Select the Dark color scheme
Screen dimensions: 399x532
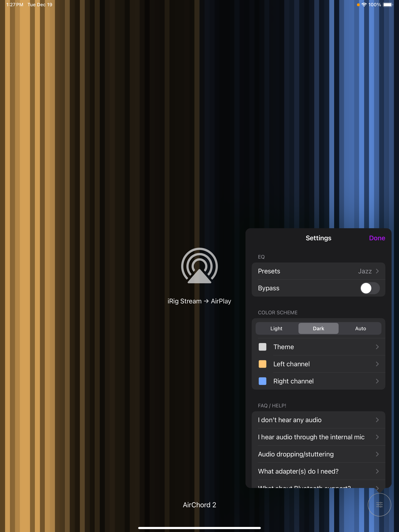click(318, 329)
